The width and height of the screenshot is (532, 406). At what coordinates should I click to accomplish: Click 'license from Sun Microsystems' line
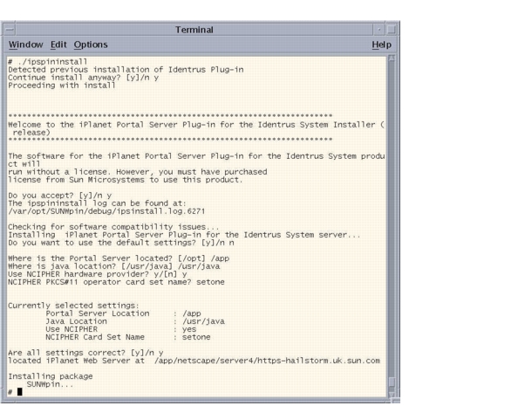pyautogui.click(x=126, y=180)
